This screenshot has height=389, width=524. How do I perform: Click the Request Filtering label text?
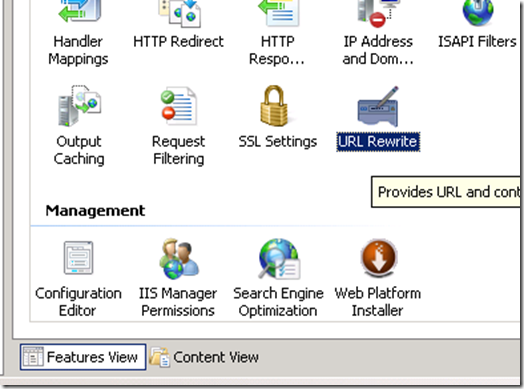pyautogui.click(x=178, y=150)
